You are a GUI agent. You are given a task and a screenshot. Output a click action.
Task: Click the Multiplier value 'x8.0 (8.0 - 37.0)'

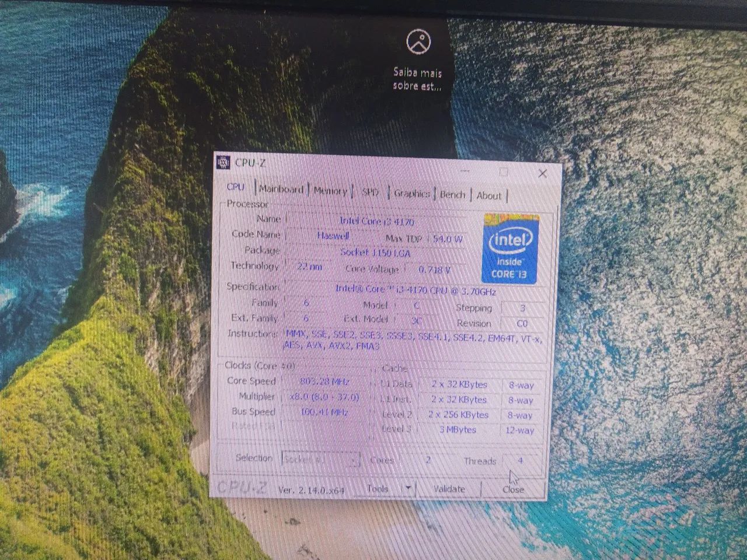click(324, 397)
